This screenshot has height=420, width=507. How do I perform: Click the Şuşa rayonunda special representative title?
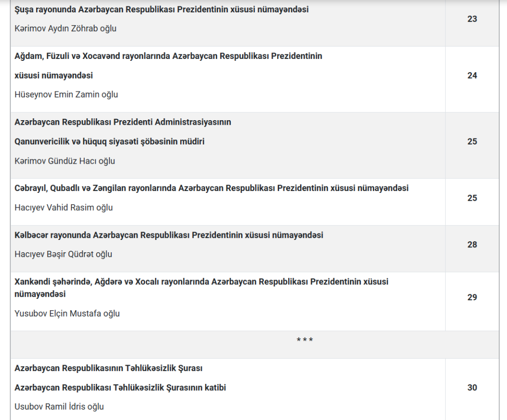coord(161,9)
